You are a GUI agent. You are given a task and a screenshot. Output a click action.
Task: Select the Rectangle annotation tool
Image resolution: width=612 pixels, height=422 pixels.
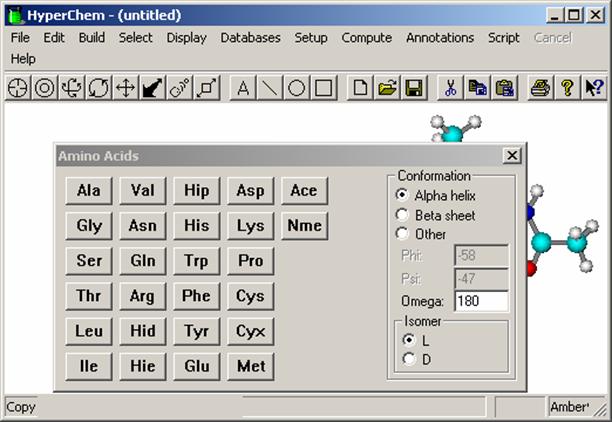click(324, 88)
